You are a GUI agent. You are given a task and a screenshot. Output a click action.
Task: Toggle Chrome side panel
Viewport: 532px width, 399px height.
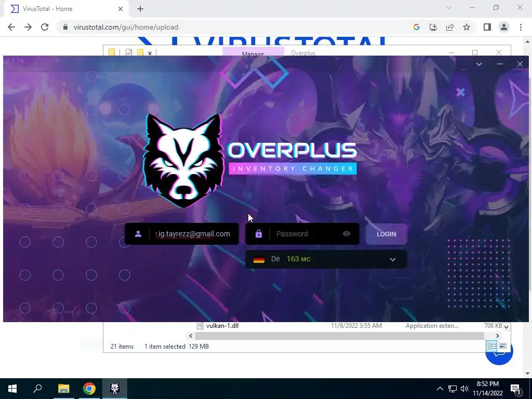(487, 27)
